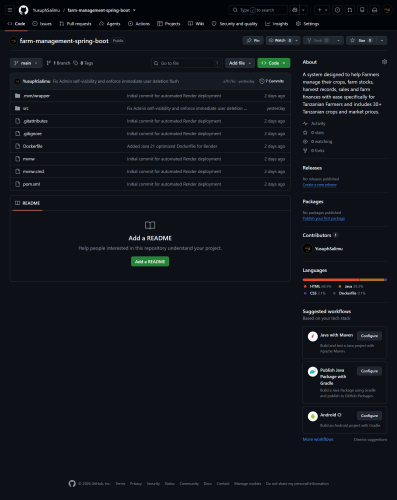The image size is (397, 500).
Task: Star this repository
Action: coord(361,40)
